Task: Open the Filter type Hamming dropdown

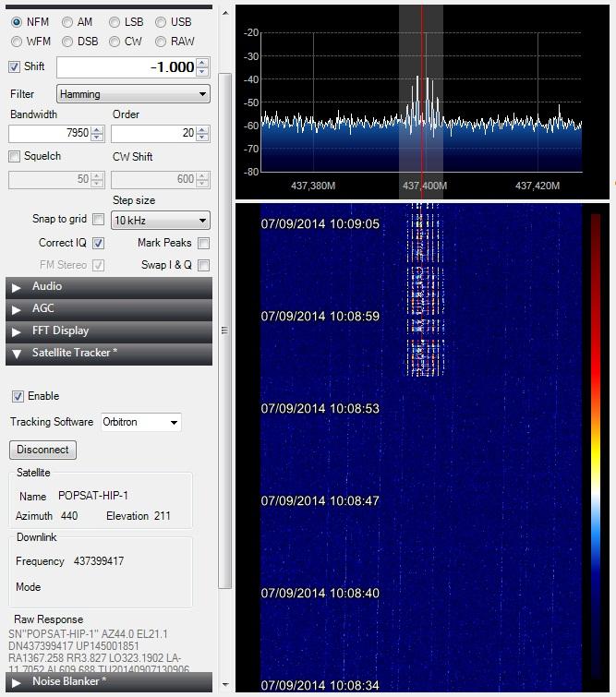Action: pos(133,94)
